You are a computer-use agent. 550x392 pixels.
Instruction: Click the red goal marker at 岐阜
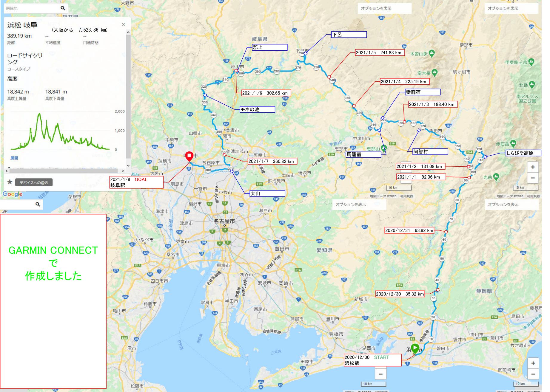(x=189, y=157)
